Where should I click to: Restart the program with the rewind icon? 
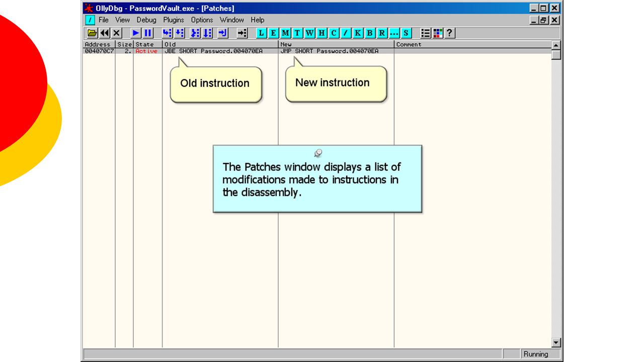pos(104,33)
